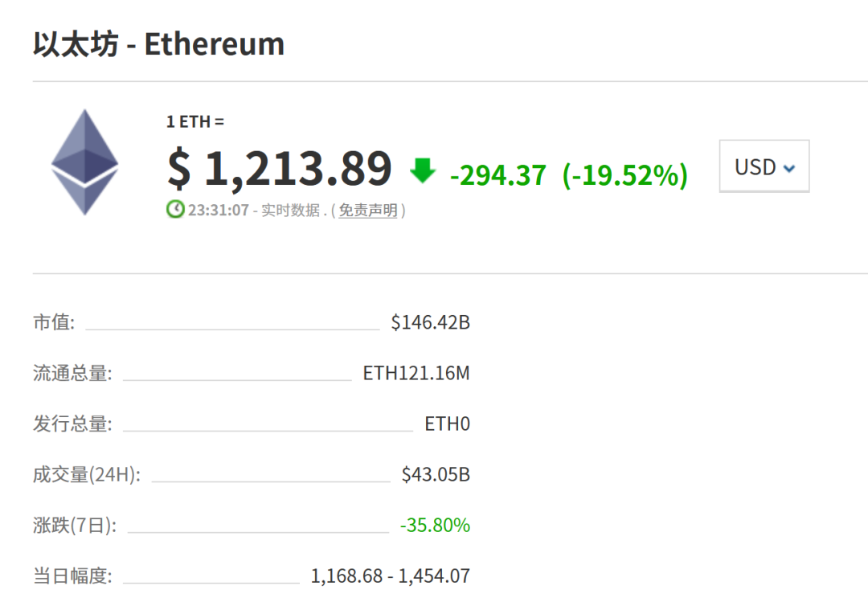Open the USD currency dropdown
The image size is (868, 610).
(764, 167)
